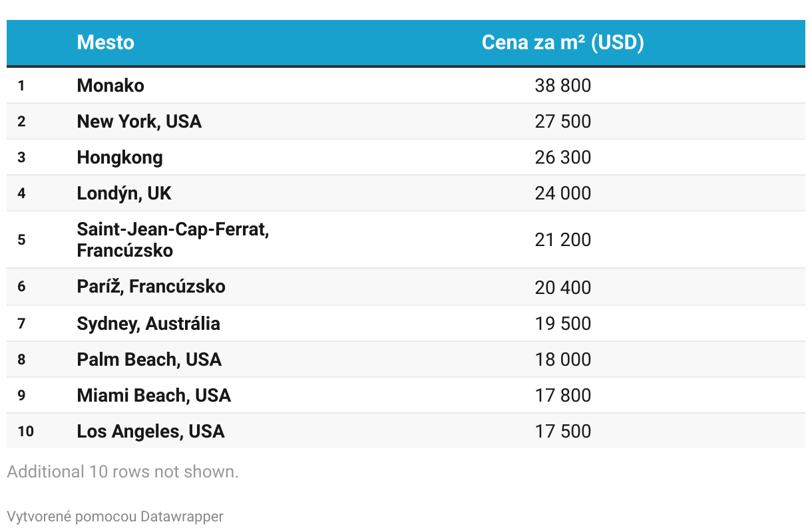Select the 27 500 price cell
The width and height of the screenshot is (812, 532).
tap(562, 122)
